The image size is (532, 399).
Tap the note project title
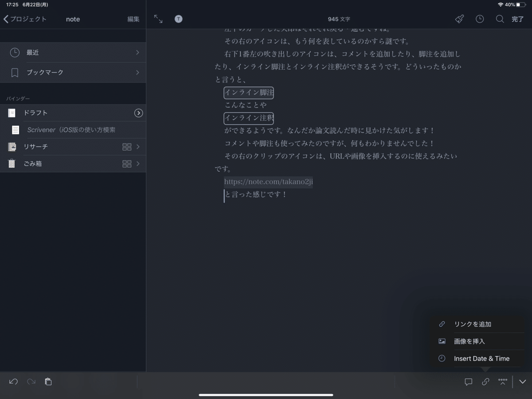73,19
